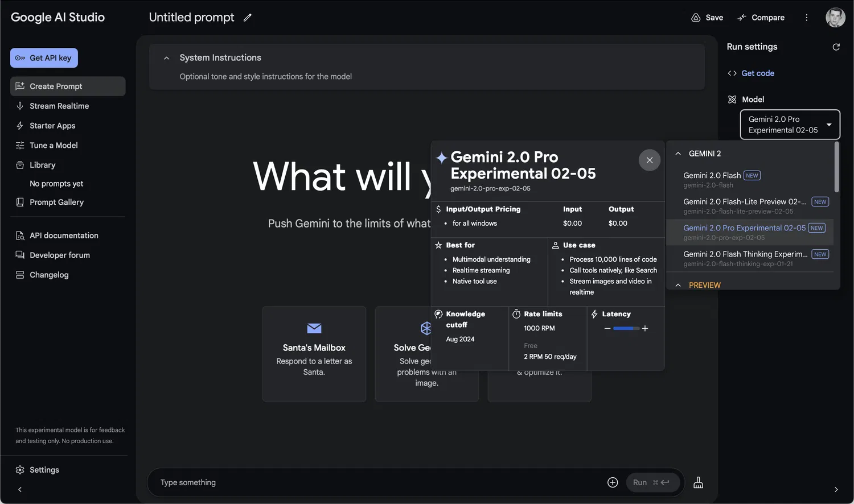The image size is (854, 504).
Task: Open Compare mode
Action: click(x=761, y=18)
